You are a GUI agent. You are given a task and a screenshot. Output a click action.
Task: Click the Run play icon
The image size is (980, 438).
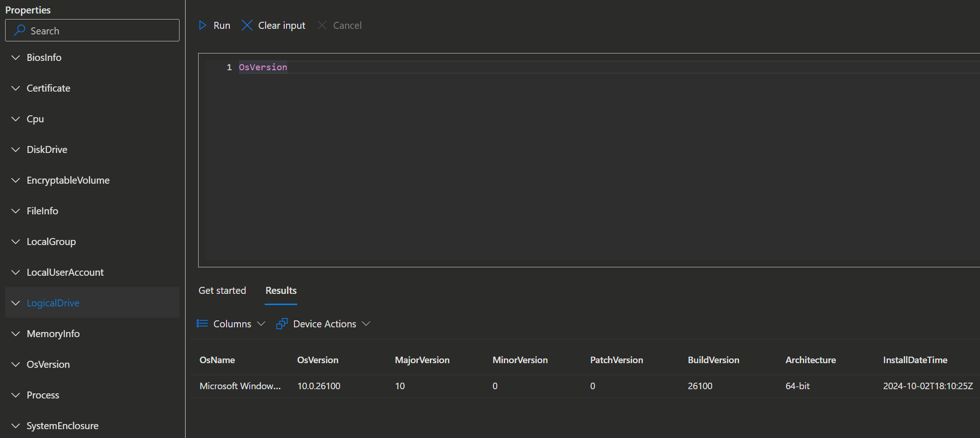[203, 25]
